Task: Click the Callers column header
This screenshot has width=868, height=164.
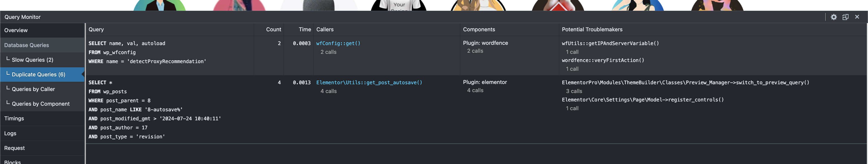Action: coord(325,30)
